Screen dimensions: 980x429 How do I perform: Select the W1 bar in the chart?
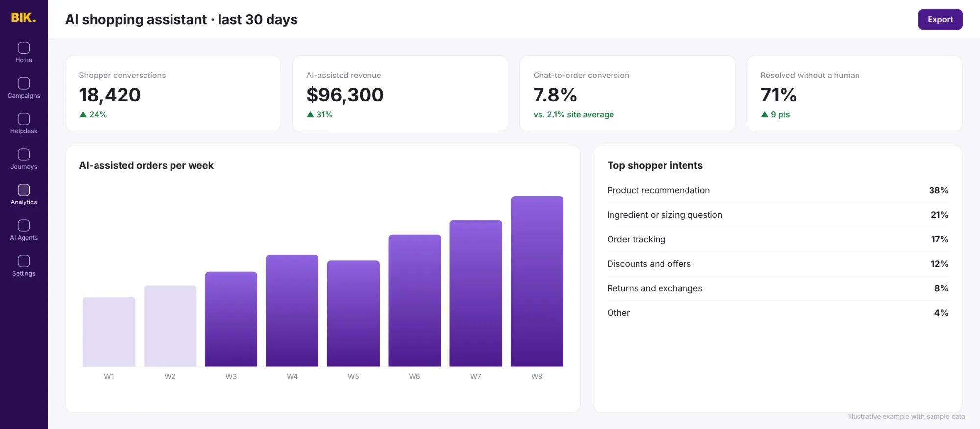pos(109,331)
